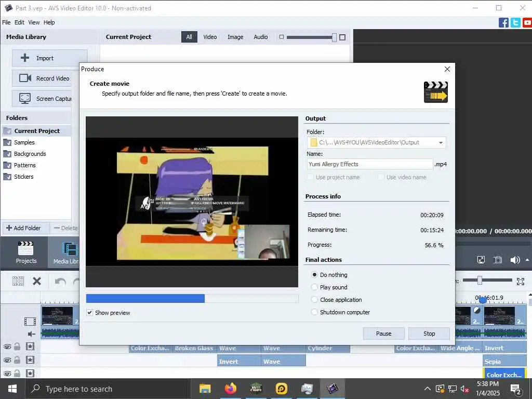Image resolution: width=532 pixels, height=399 pixels.
Task: Lock the second video effects track
Action: point(17,360)
